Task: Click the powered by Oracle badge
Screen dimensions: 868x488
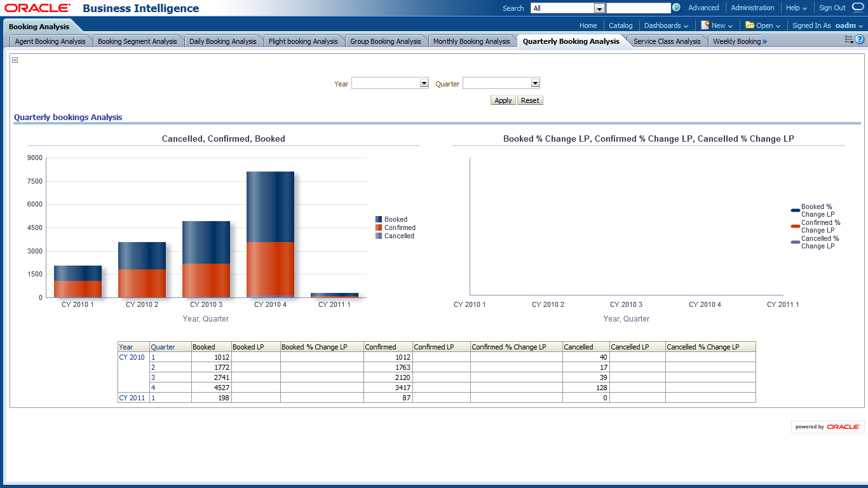Action: [x=827, y=427]
